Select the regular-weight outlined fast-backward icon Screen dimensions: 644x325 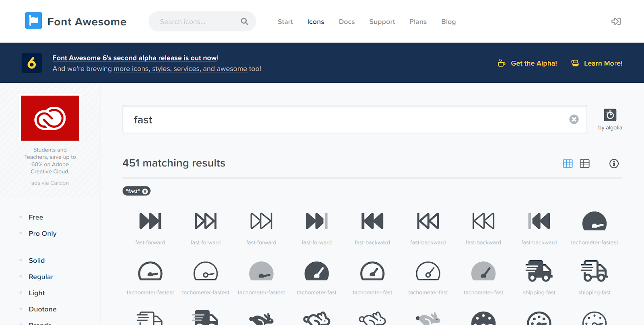tap(428, 221)
